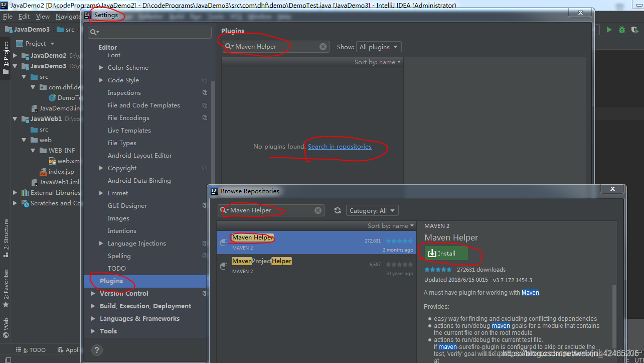Click the Settings sidebar search field

point(149,33)
